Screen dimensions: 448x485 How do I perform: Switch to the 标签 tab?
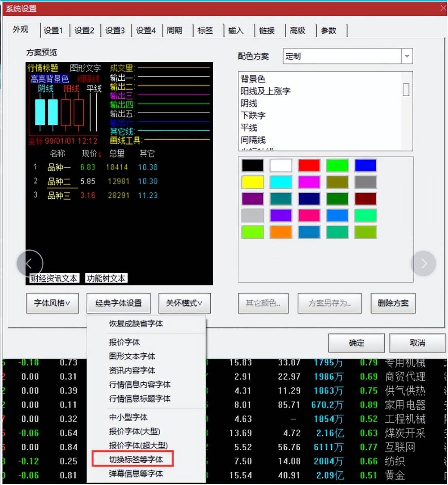click(x=206, y=30)
